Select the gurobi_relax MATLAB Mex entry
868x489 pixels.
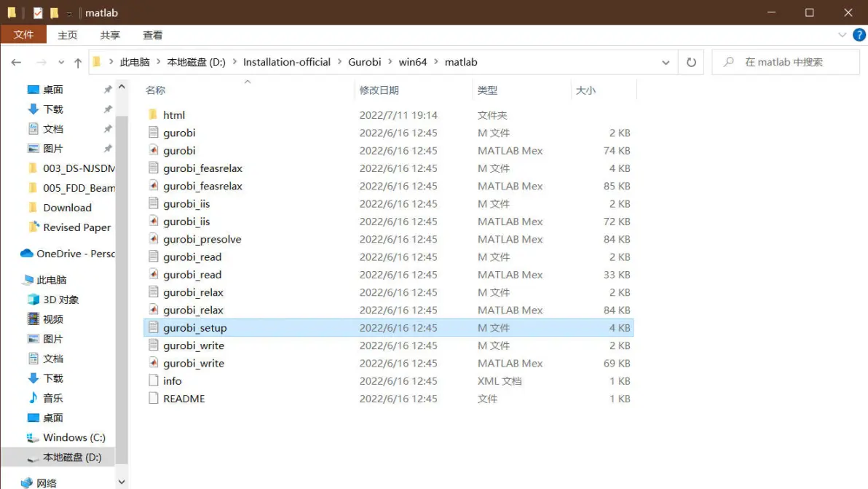coord(388,310)
